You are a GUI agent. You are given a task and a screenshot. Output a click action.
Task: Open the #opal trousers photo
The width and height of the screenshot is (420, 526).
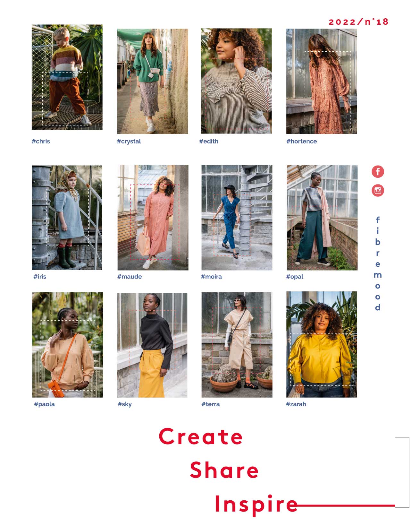322,218
